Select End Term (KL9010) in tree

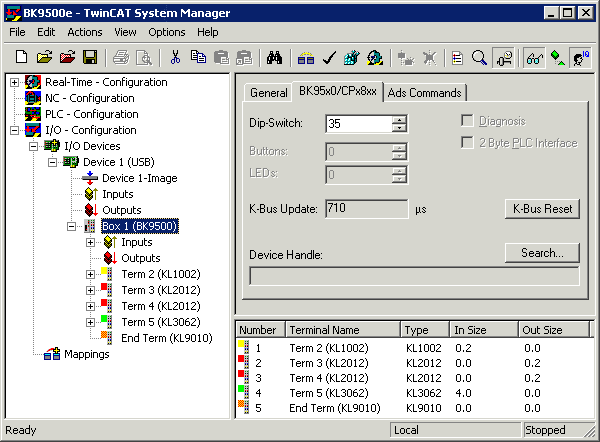coord(166,338)
